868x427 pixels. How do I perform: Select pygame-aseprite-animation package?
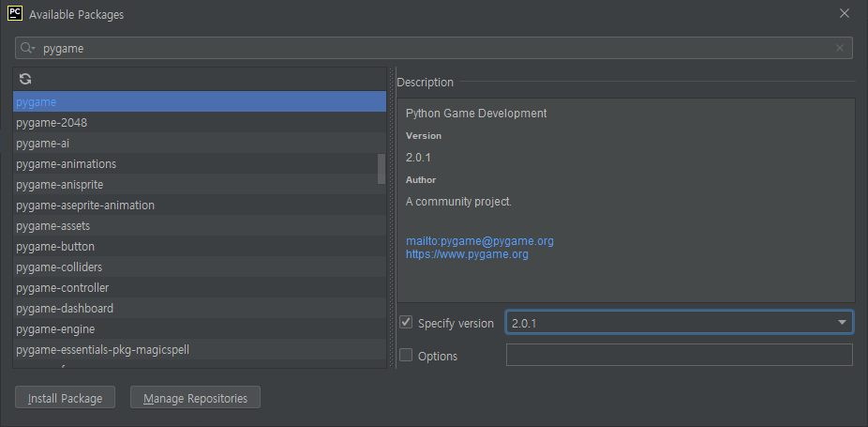coord(200,206)
